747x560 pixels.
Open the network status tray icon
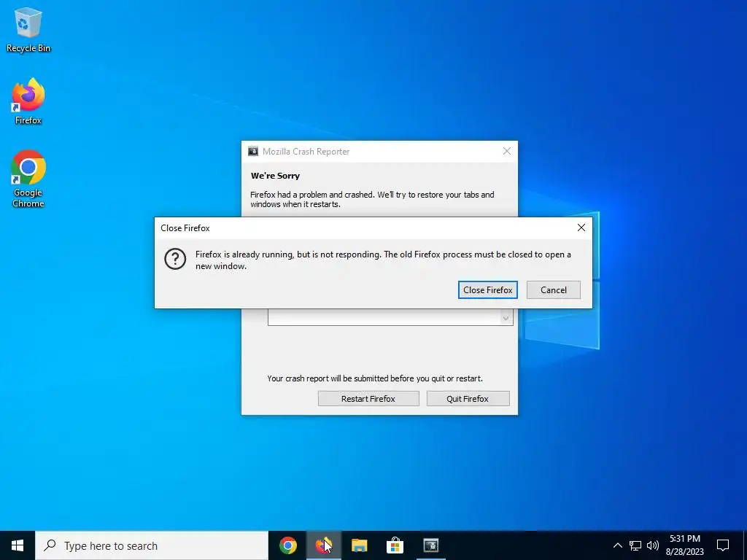[x=635, y=545]
